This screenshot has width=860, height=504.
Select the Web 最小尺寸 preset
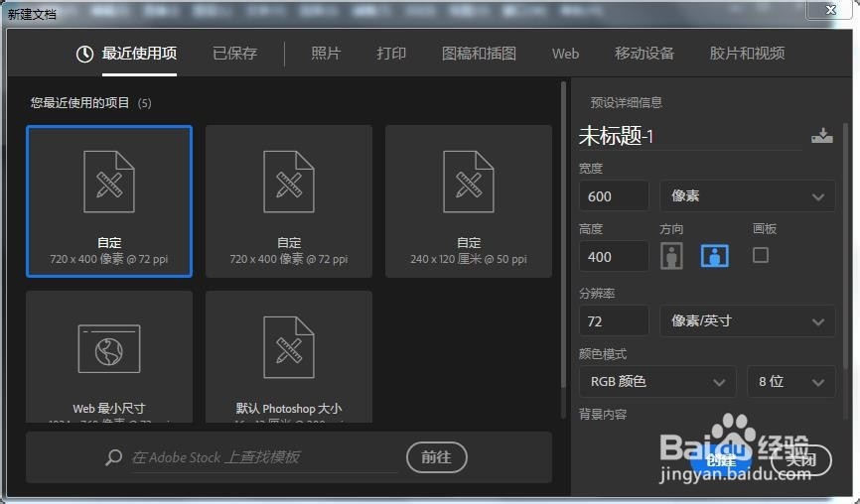(109, 356)
